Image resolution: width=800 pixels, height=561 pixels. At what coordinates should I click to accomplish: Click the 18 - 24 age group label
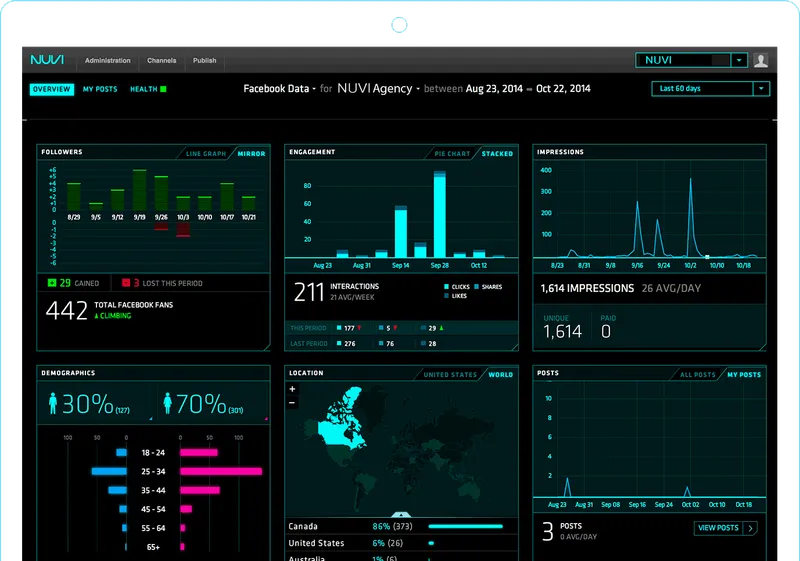click(x=153, y=452)
